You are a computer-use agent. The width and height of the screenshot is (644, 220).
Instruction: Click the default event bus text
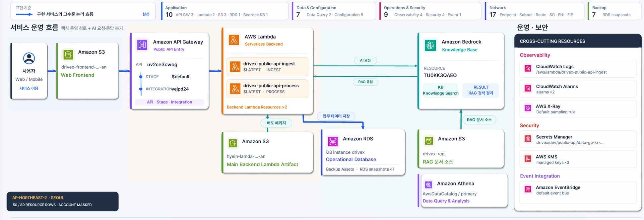pos(552,193)
